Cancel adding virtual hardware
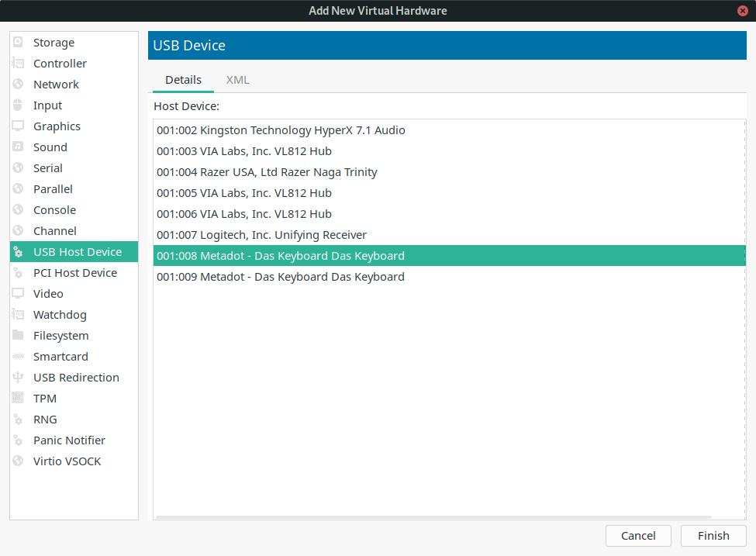 coord(638,536)
